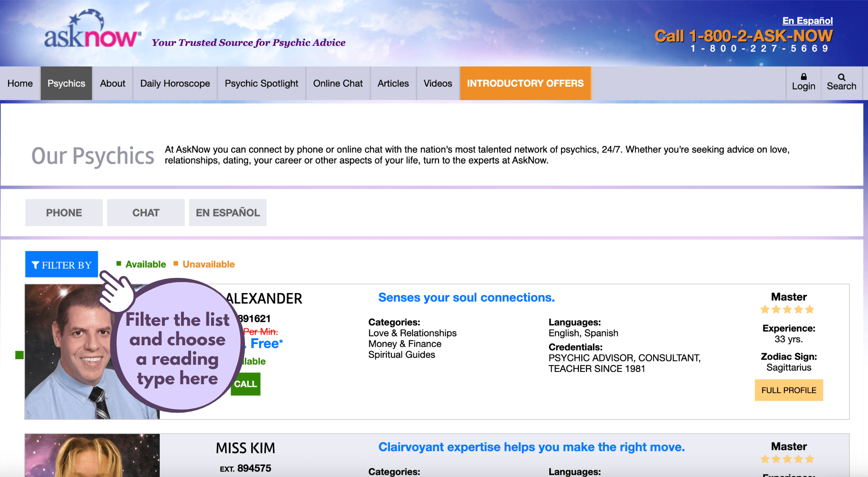Click the 1-800-227-5669 number text
This screenshot has width=868, height=477.
760,49
